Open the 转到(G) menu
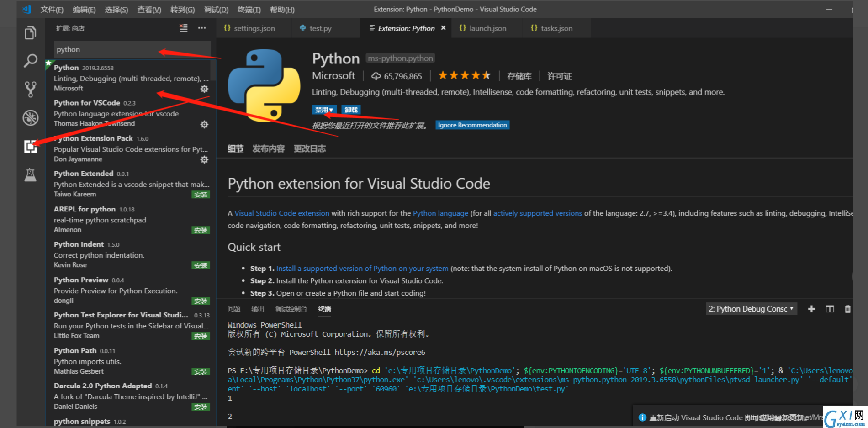The height and width of the screenshot is (428, 868). click(183, 10)
